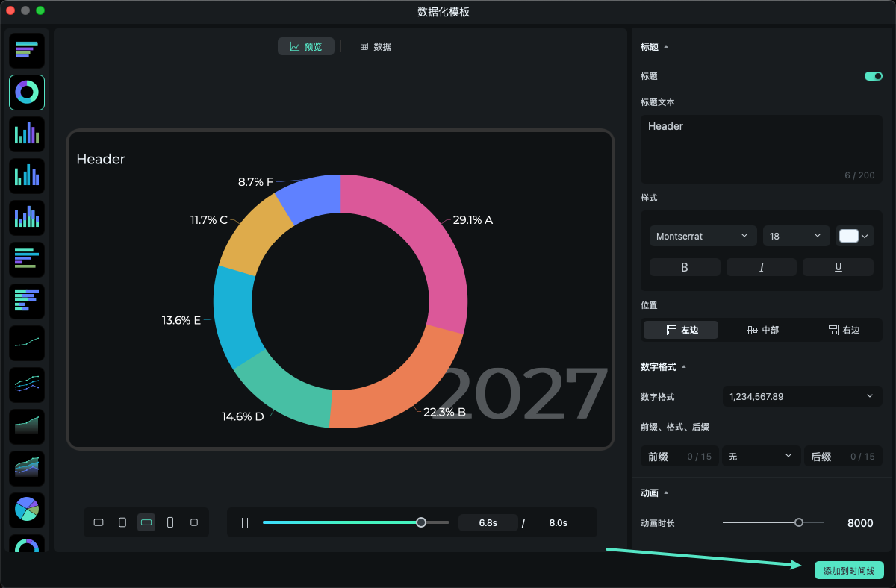Toggle bold formatting for the title

[685, 267]
